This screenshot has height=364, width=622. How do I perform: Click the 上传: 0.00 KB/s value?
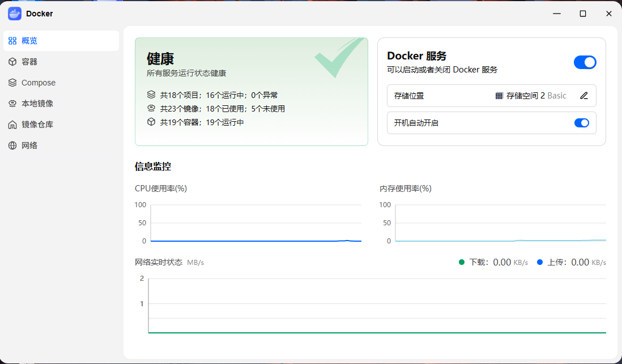pos(577,263)
